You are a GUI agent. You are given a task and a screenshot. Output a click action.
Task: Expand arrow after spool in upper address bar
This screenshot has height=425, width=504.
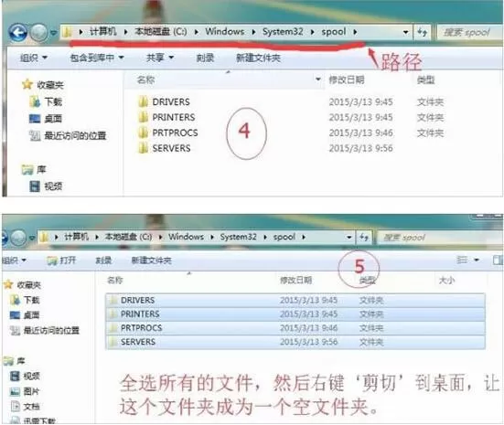pyautogui.click(x=355, y=32)
